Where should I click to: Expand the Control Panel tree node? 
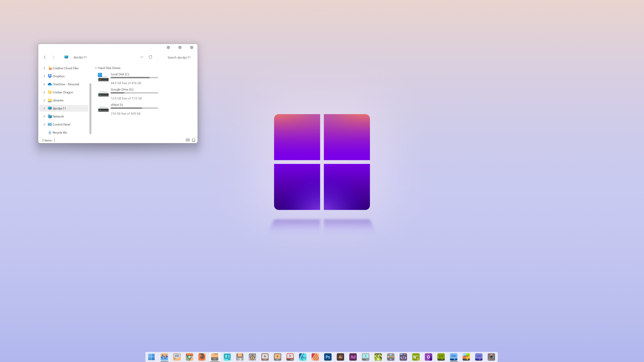click(44, 124)
